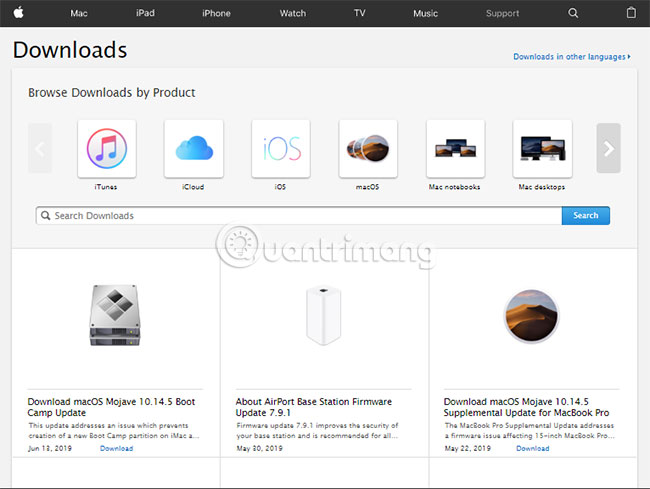
Task: Select the Mac desktops product icon
Action: [543, 149]
